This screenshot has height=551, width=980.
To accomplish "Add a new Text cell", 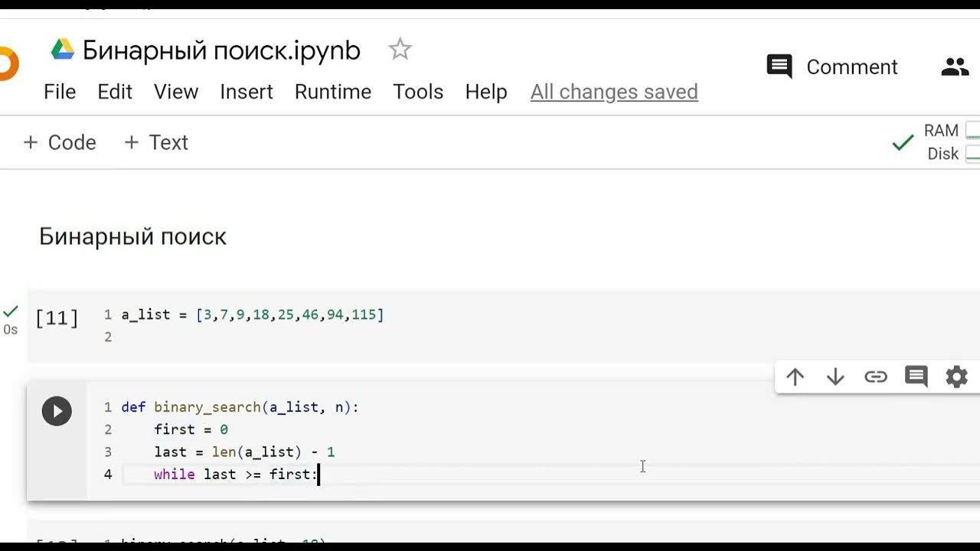I will pyautogui.click(x=156, y=142).
